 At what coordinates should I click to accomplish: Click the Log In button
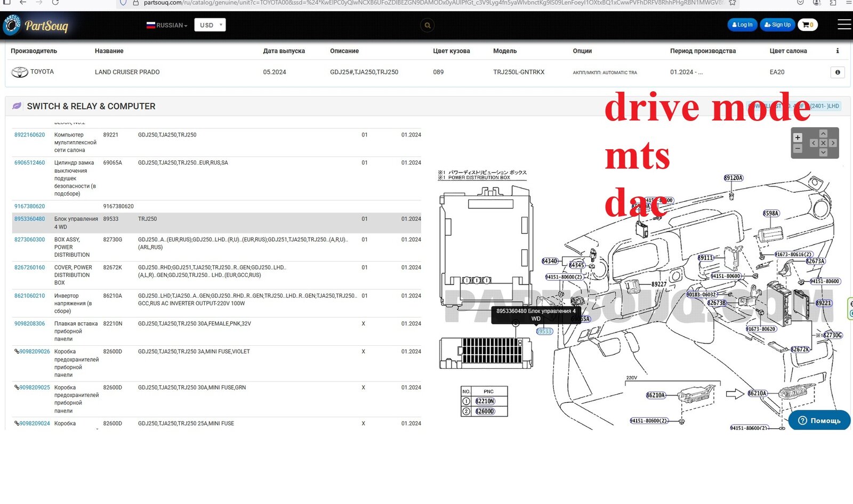742,25
